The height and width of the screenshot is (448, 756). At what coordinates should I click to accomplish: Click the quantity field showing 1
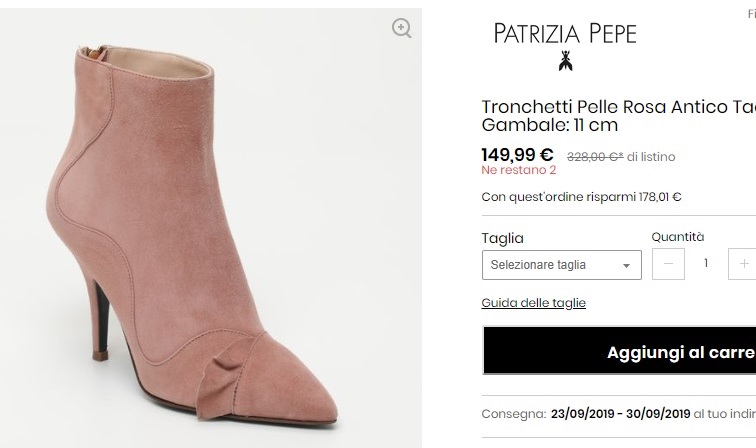[706, 264]
